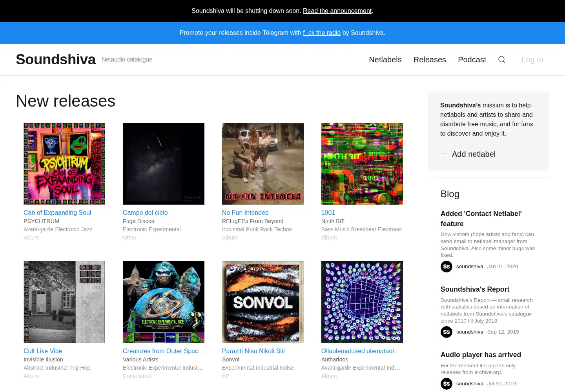This screenshot has height=392, width=565.
Task: Open the Can of Expaanding Soul title
Action: [x=57, y=212]
